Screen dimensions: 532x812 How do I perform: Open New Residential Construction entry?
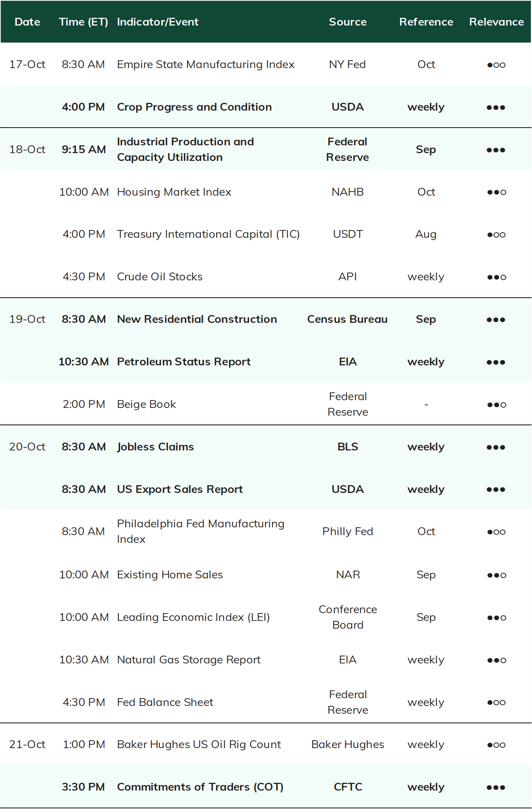[x=197, y=319]
